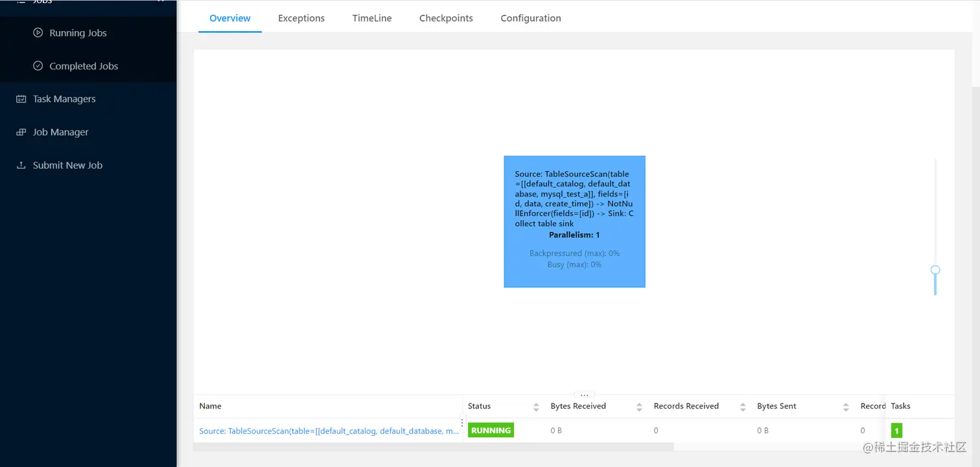
Task: Click the Job Manager build icon
Action: 21,132
